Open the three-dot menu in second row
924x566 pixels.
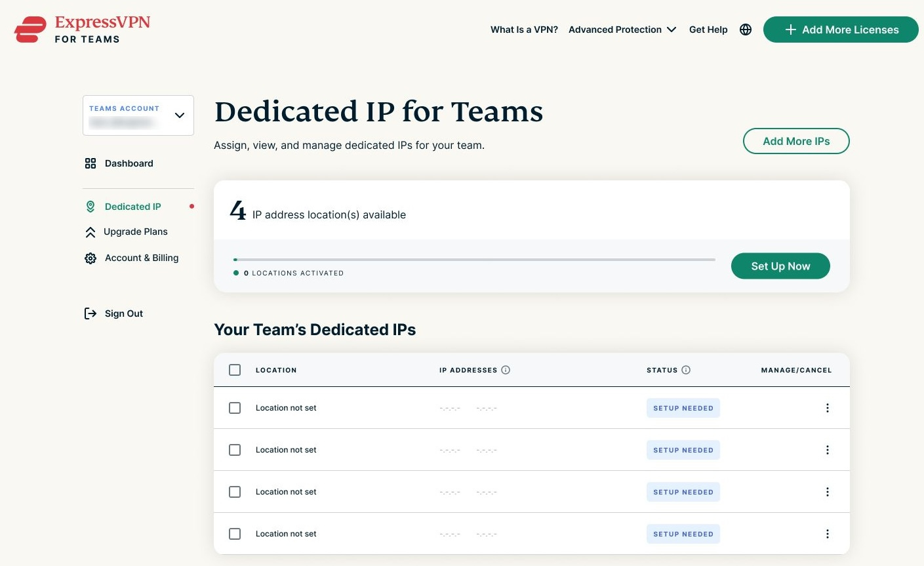coord(828,450)
